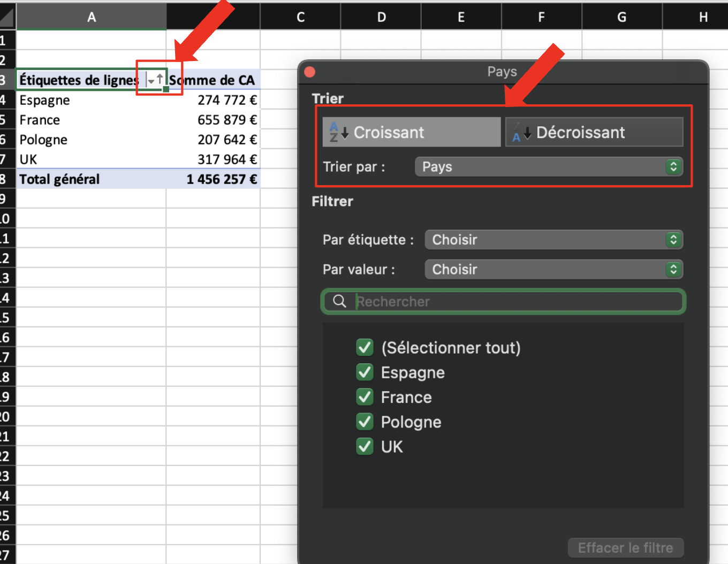Select the 'Pologne' row label cell
Image resolution: width=728 pixels, height=564 pixels.
[92, 140]
